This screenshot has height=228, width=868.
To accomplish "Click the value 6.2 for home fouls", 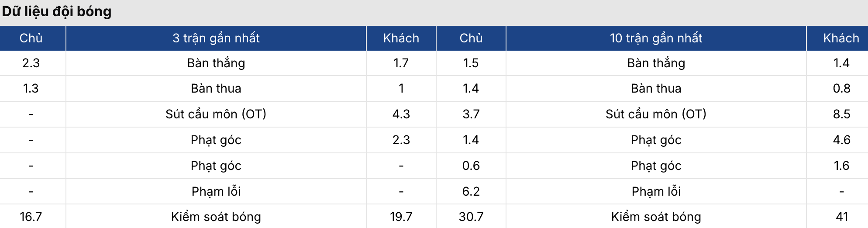I will click(x=471, y=191).
